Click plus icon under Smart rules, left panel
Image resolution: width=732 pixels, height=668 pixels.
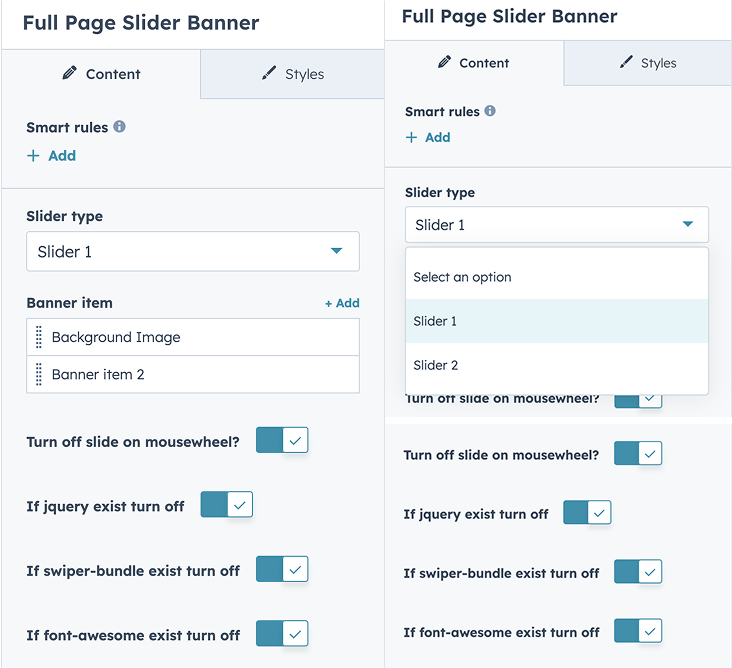[x=33, y=156]
